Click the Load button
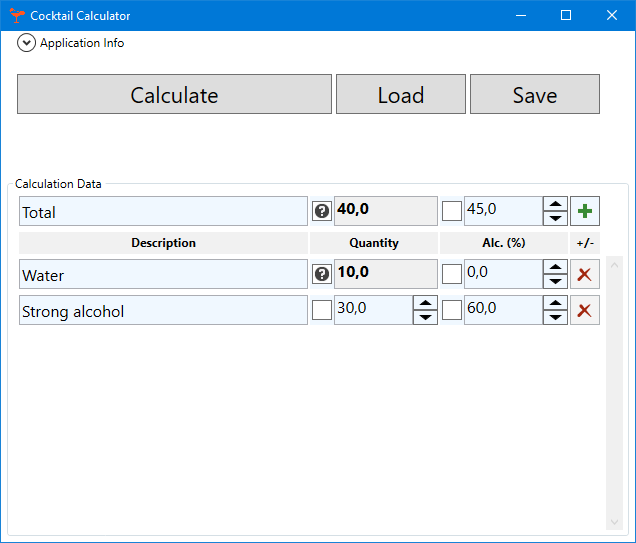This screenshot has height=543, width=636. tap(401, 94)
